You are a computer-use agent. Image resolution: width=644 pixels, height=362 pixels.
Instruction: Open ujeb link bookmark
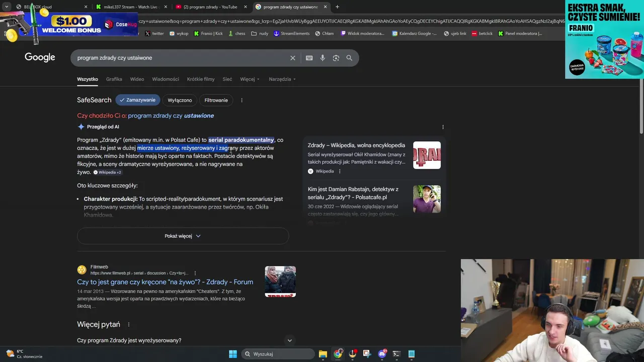click(x=455, y=34)
